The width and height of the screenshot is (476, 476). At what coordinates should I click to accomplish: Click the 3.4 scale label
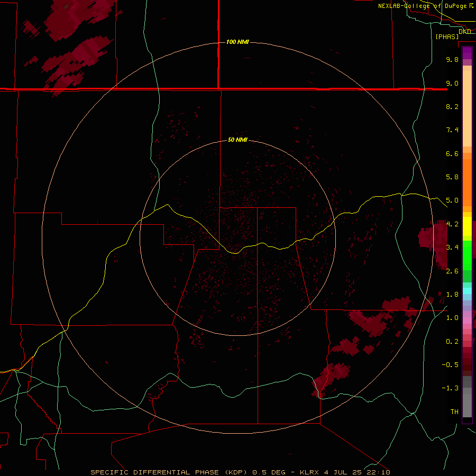[x=452, y=248]
